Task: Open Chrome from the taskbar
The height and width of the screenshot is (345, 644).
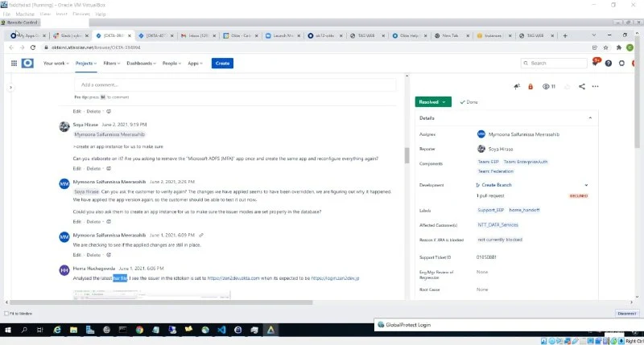Action: click(139, 330)
